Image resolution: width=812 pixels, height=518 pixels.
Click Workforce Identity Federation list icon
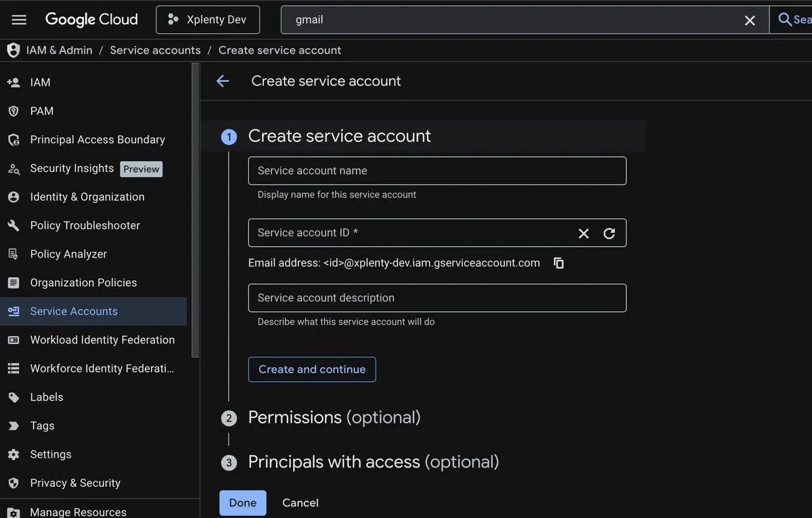coord(14,369)
